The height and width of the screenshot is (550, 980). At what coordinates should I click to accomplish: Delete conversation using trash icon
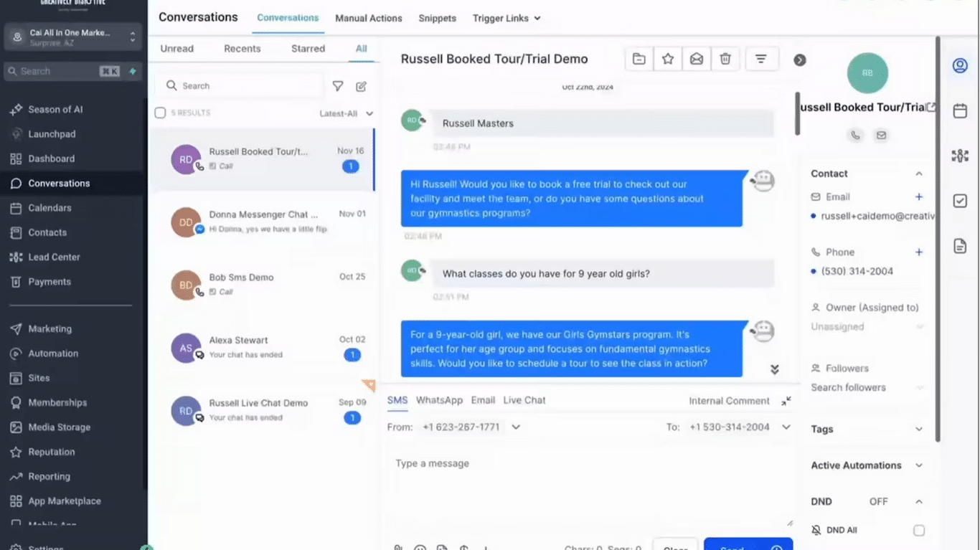pos(725,60)
